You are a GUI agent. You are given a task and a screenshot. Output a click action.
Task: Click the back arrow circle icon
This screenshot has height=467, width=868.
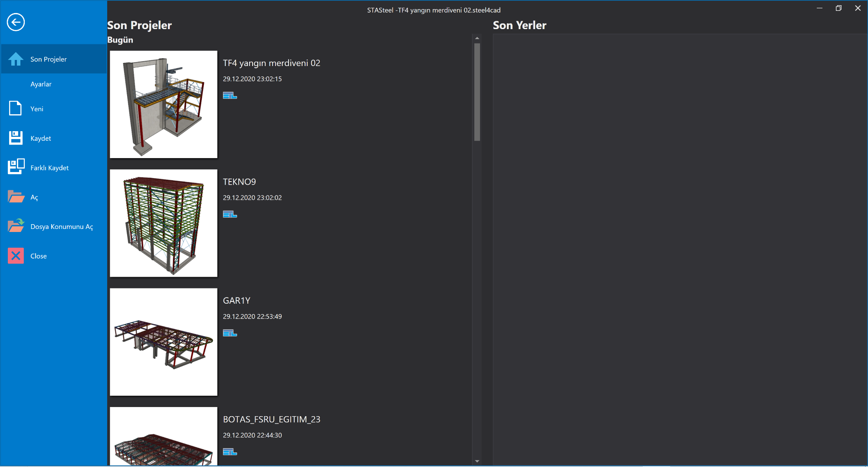[16, 22]
